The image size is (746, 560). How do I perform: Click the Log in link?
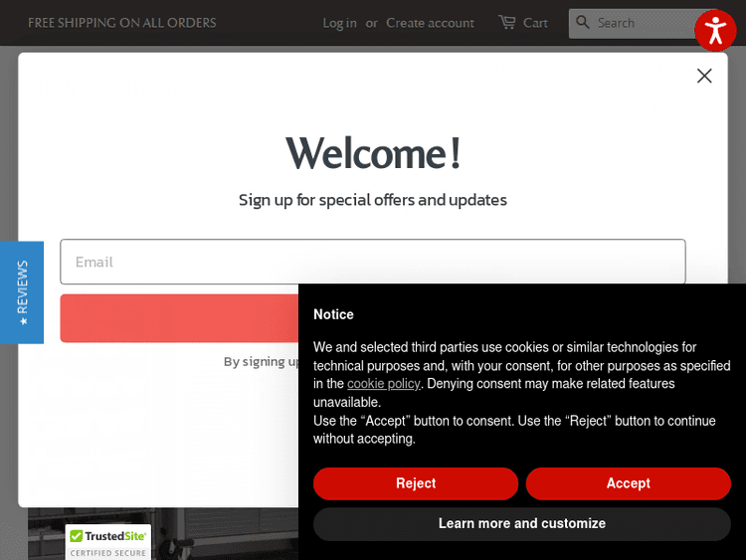coord(339,23)
